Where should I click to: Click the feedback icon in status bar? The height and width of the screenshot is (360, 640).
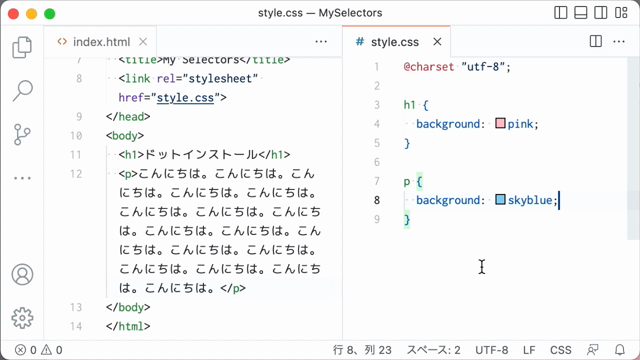pos(592,350)
